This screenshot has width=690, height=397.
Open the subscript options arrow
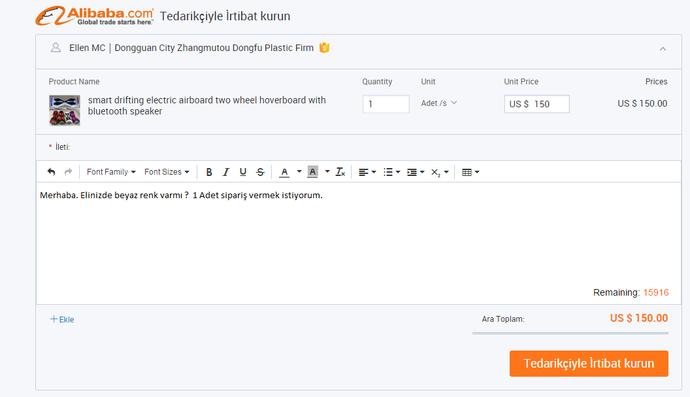[x=446, y=172]
